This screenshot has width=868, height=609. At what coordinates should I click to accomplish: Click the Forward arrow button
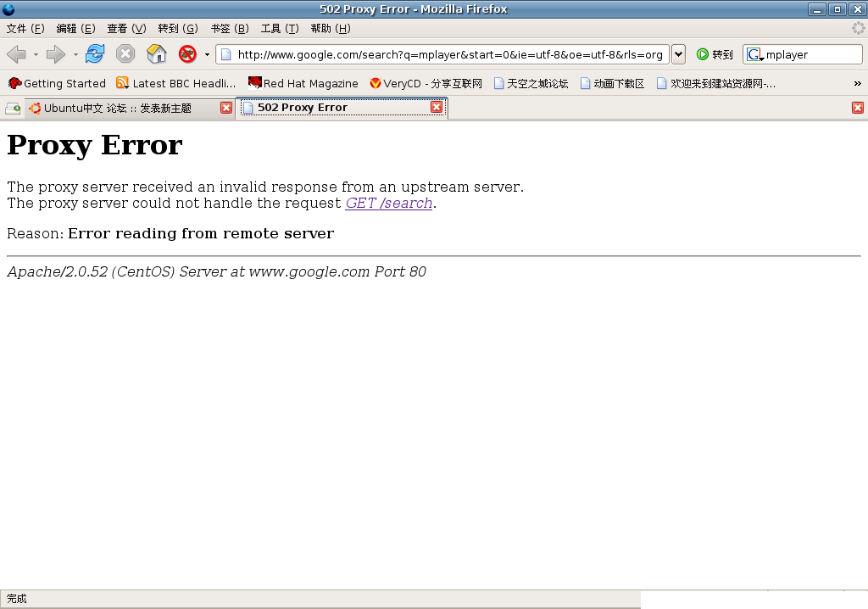55,54
